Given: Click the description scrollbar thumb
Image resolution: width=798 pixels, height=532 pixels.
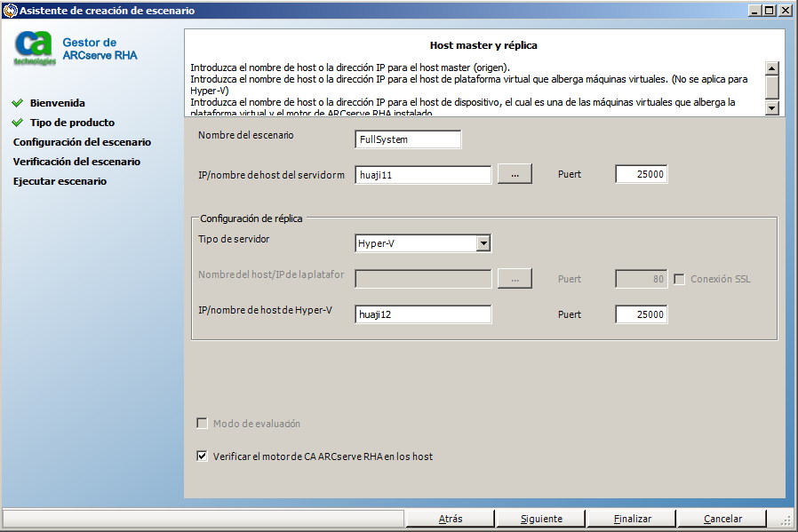Looking at the screenshot, I should (x=772, y=87).
